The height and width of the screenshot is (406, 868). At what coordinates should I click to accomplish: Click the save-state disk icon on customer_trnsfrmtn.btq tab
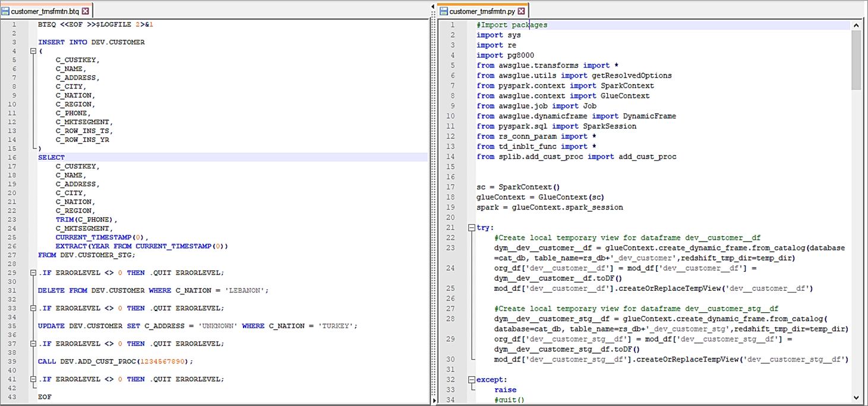(x=6, y=11)
